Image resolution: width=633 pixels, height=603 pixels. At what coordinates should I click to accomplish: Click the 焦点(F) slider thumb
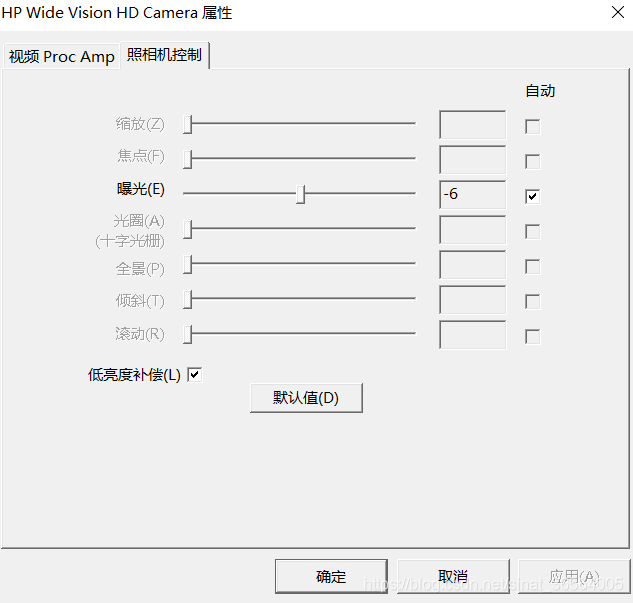[187, 159]
